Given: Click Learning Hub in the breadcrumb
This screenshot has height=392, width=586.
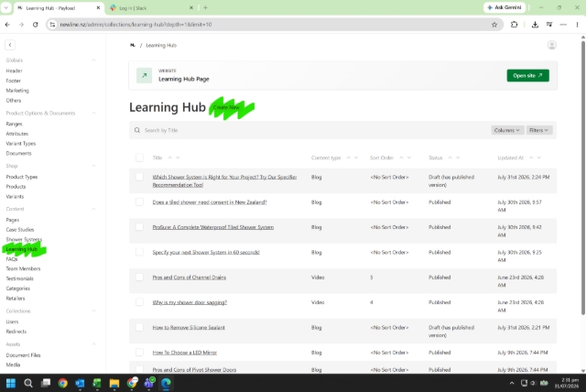Looking at the screenshot, I should [x=161, y=45].
